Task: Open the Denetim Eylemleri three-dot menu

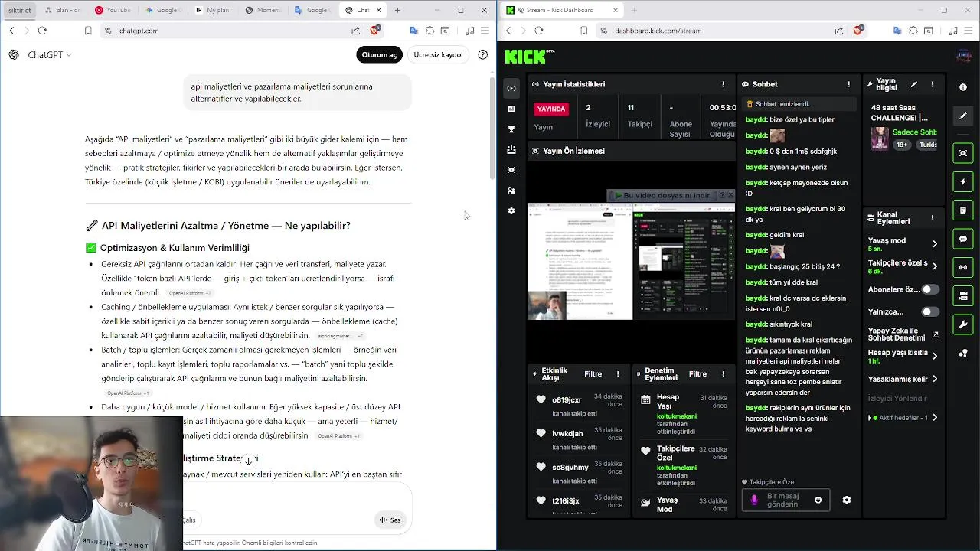Action: pyautogui.click(x=723, y=374)
